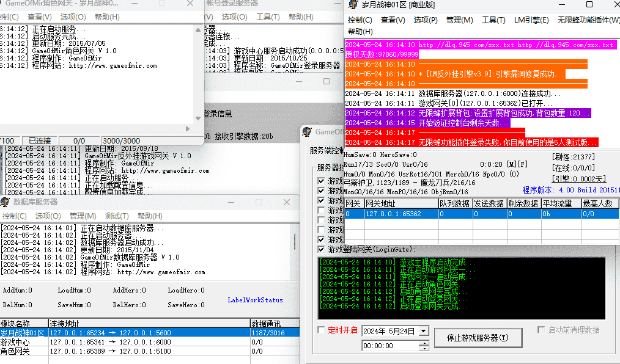Open the LM引擎(E) menu
This screenshot has height=364, width=620.
click(531, 20)
